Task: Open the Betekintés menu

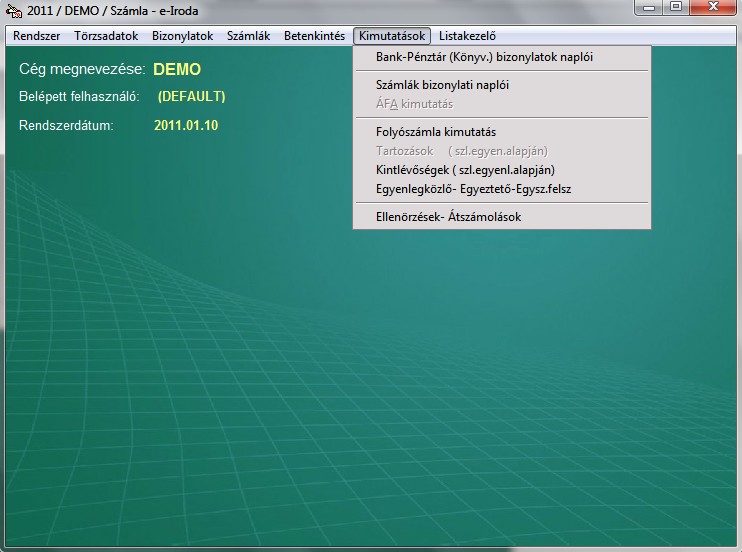Action: coord(314,36)
